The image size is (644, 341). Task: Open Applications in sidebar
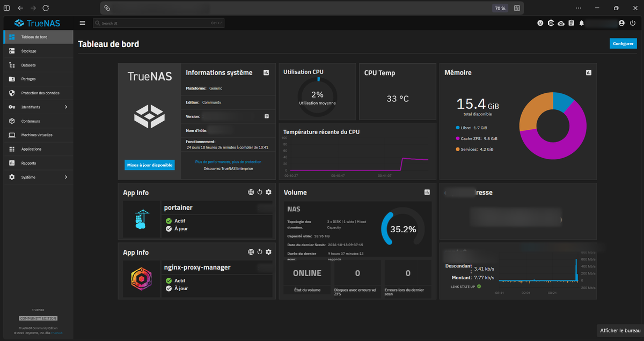click(x=39, y=149)
